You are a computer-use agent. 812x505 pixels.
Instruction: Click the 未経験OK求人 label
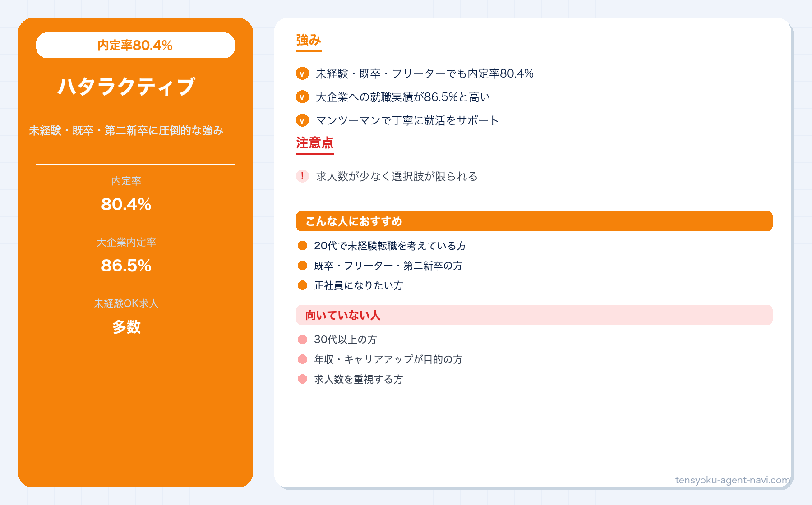[126, 303]
